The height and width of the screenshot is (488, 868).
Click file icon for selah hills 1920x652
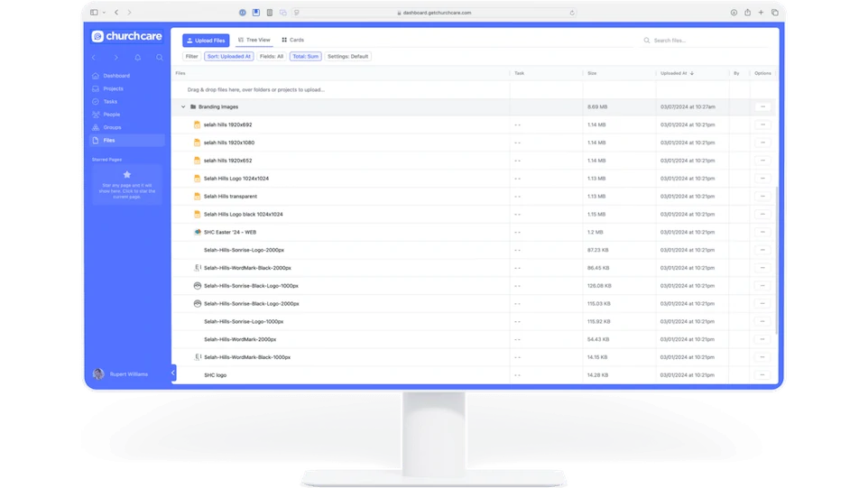click(x=197, y=161)
